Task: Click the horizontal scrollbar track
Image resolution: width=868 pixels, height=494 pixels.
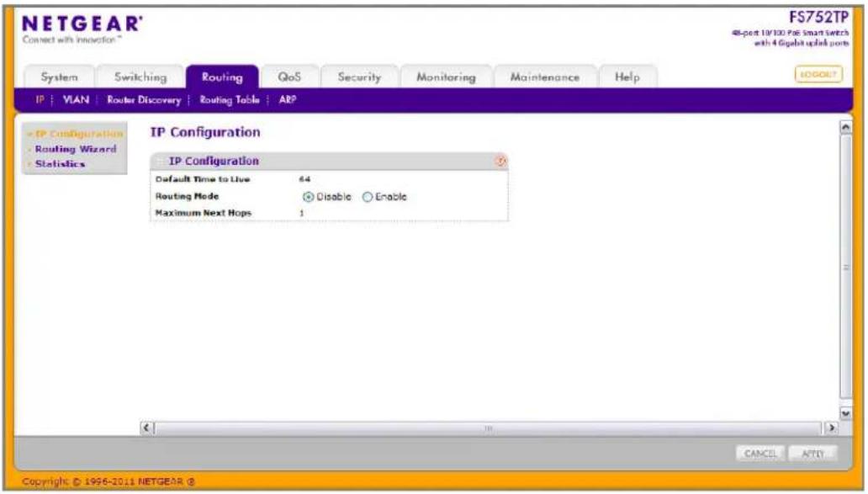Action: 488,428
